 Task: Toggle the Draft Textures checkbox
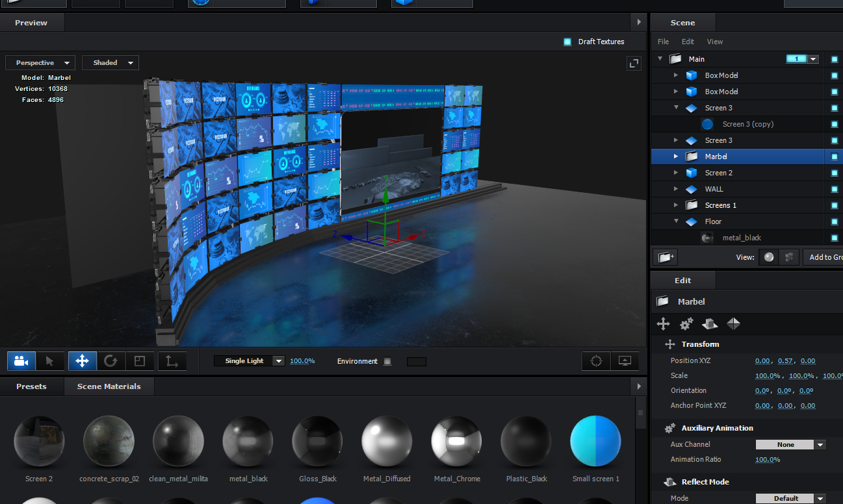[x=567, y=42]
